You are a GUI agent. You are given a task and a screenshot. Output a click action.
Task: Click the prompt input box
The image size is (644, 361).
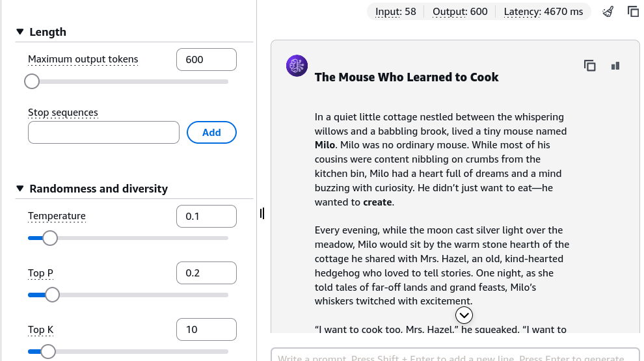pos(455,355)
